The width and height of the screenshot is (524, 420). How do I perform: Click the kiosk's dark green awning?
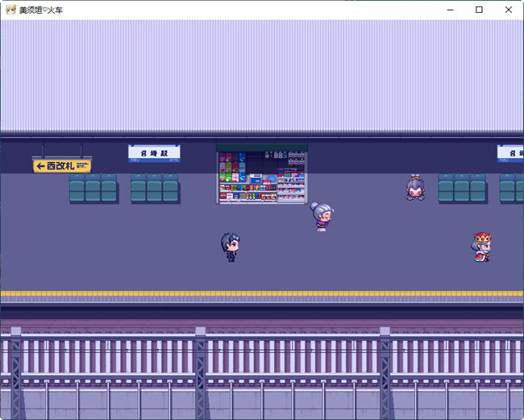coord(262,148)
